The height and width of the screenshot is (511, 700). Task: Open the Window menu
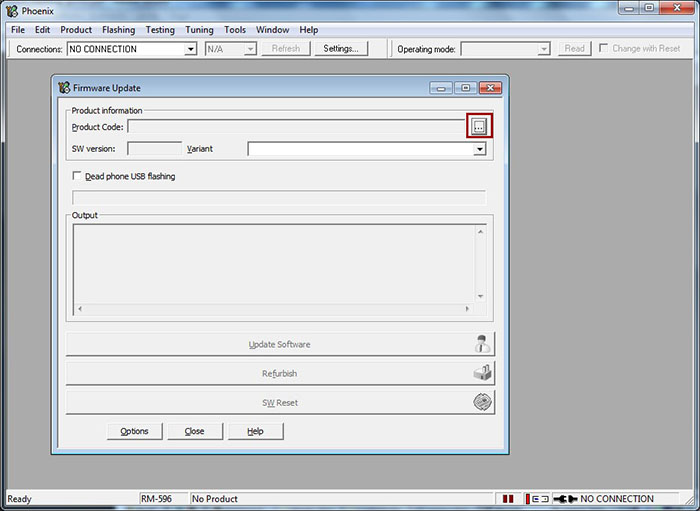pos(272,30)
